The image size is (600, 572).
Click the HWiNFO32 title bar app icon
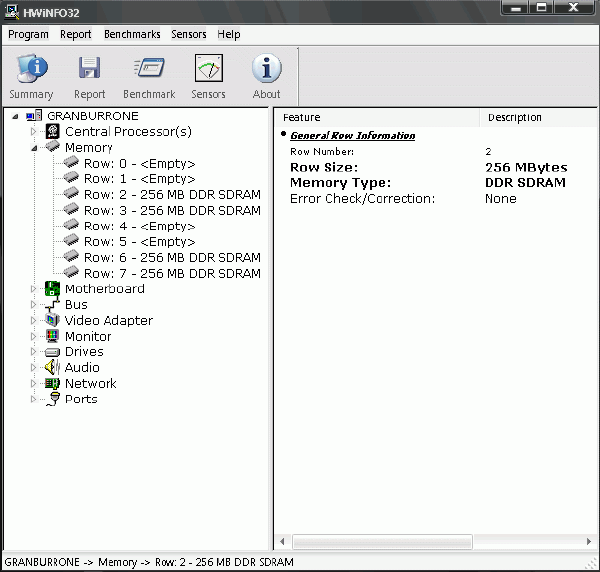tap(12, 12)
